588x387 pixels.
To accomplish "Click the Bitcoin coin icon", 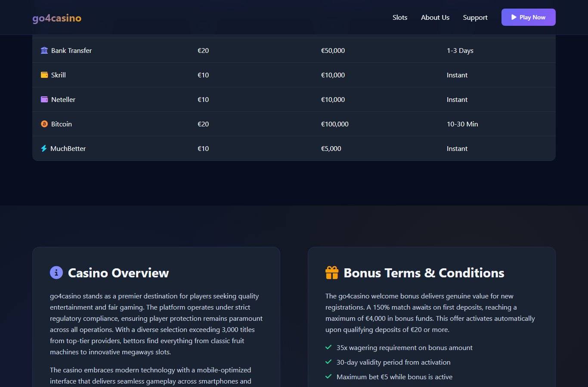I will pyautogui.click(x=44, y=124).
